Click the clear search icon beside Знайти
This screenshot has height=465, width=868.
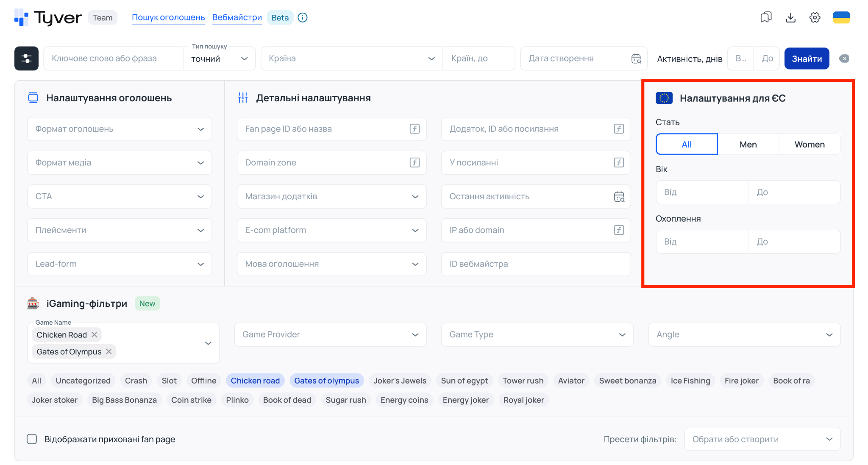tap(844, 58)
